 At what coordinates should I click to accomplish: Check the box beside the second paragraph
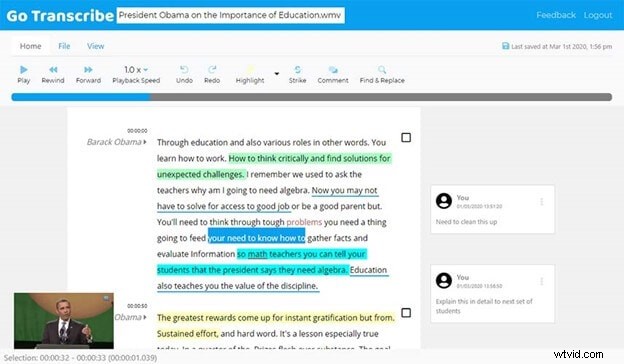tap(406, 313)
